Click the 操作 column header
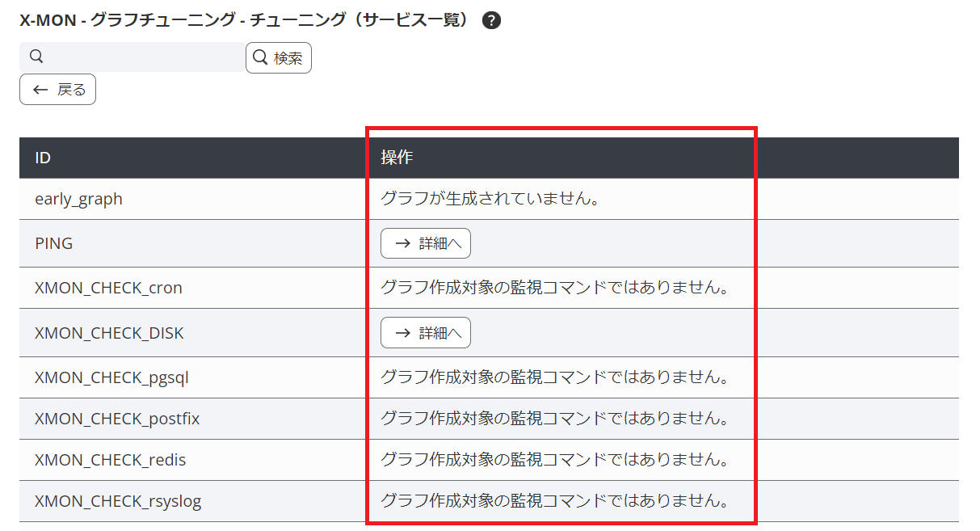 click(397, 158)
